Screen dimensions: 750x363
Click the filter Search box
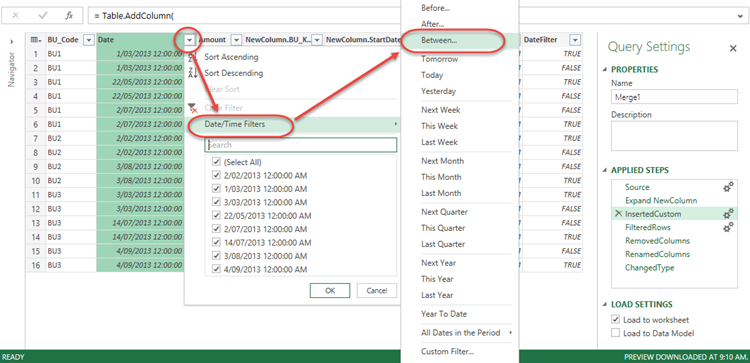(300, 145)
